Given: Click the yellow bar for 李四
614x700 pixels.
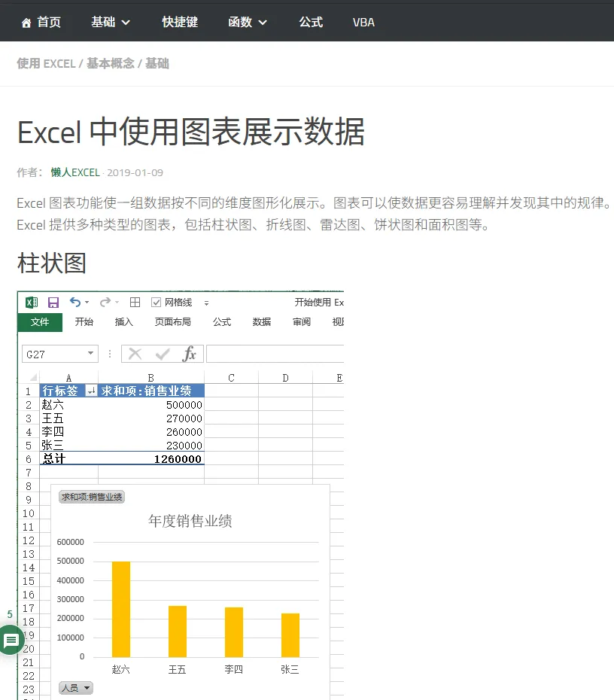Looking at the screenshot, I should (x=234, y=632).
